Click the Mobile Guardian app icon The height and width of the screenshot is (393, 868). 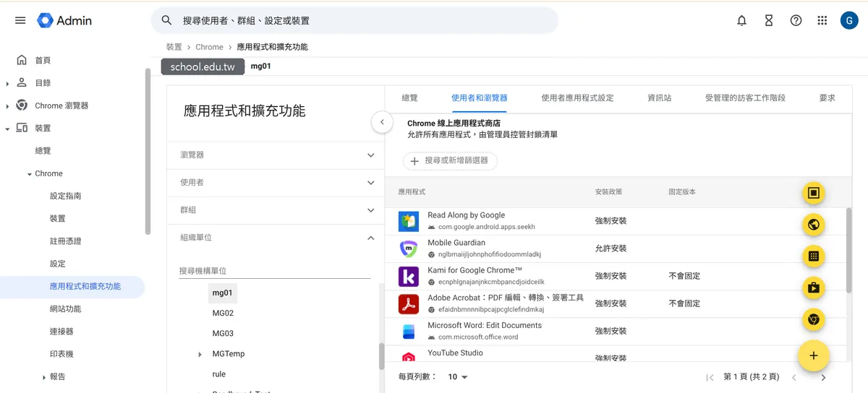pos(409,249)
